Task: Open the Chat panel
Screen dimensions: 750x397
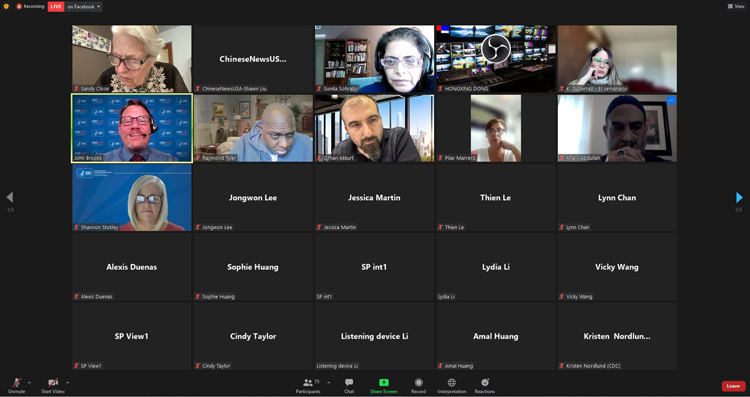Action: pyautogui.click(x=349, y=386)
